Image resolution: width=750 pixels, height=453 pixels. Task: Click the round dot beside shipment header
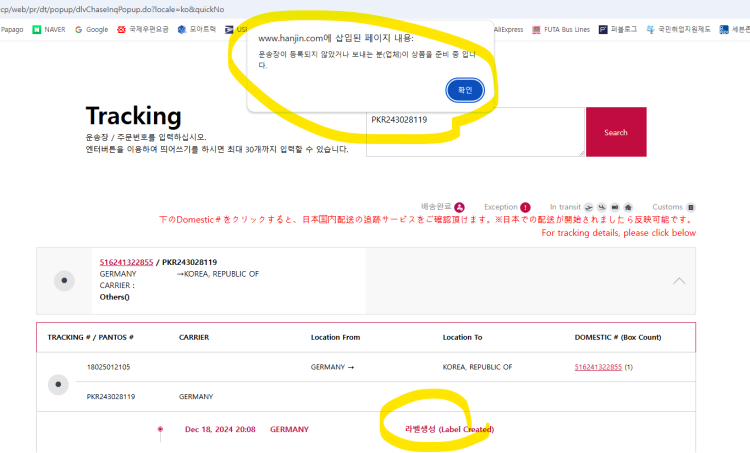click(64, 280)
